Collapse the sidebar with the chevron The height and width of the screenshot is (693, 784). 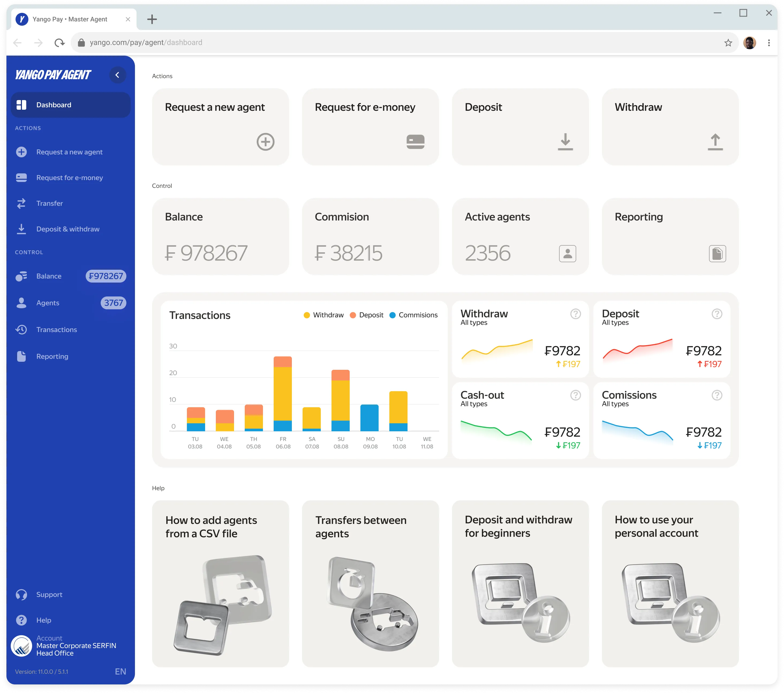click(118, 75)
